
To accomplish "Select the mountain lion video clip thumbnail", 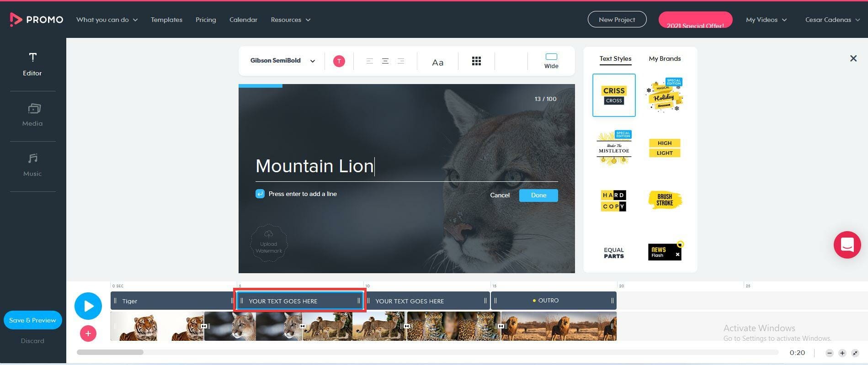I will click(253, 326).
